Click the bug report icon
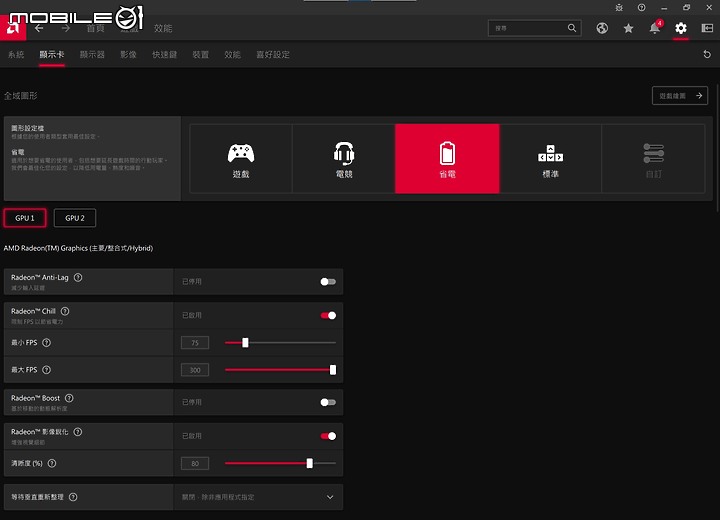The height and width of the screenshot is (520, 720). pos(619,7)
